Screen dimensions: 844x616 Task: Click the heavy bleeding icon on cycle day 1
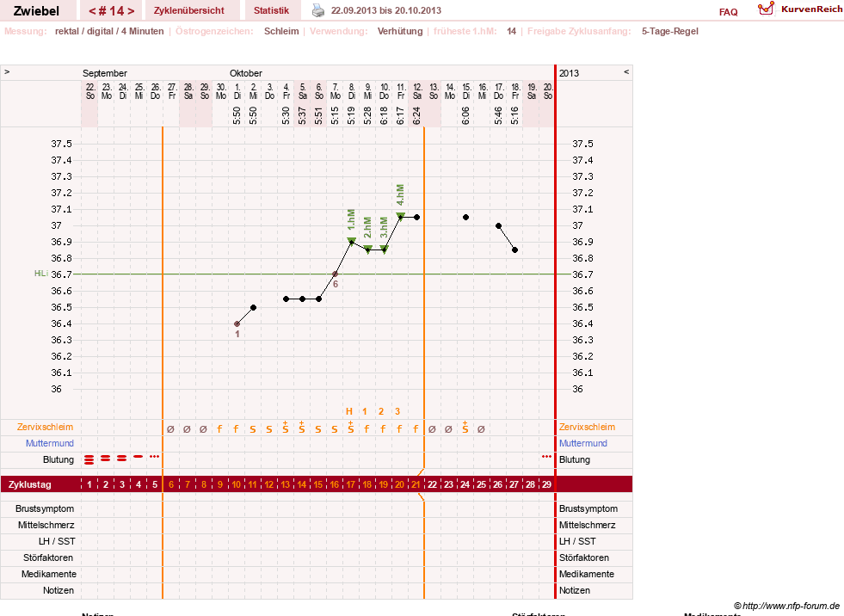pyautogui.click(x=89, y=459)
